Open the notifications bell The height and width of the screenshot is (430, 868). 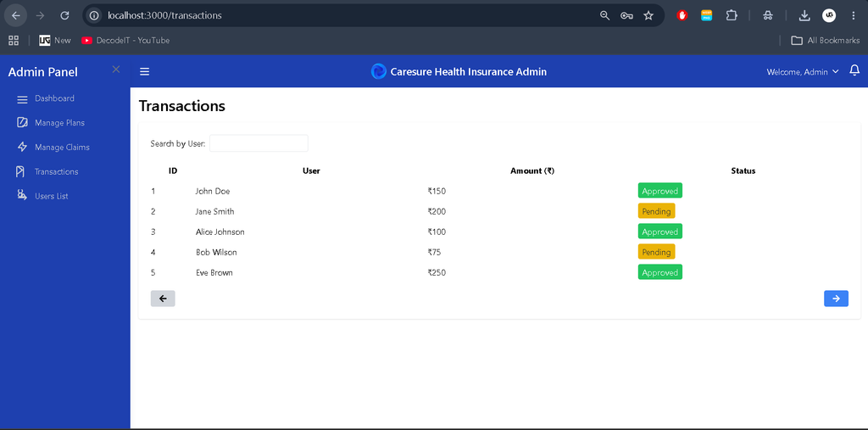pyautogui.click(x=854, y=70)
